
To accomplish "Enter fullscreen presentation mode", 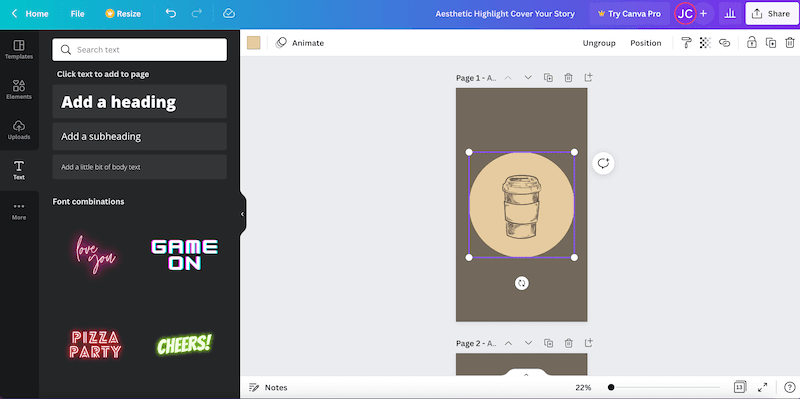I will pyautogui.click(x=762, y=388).
